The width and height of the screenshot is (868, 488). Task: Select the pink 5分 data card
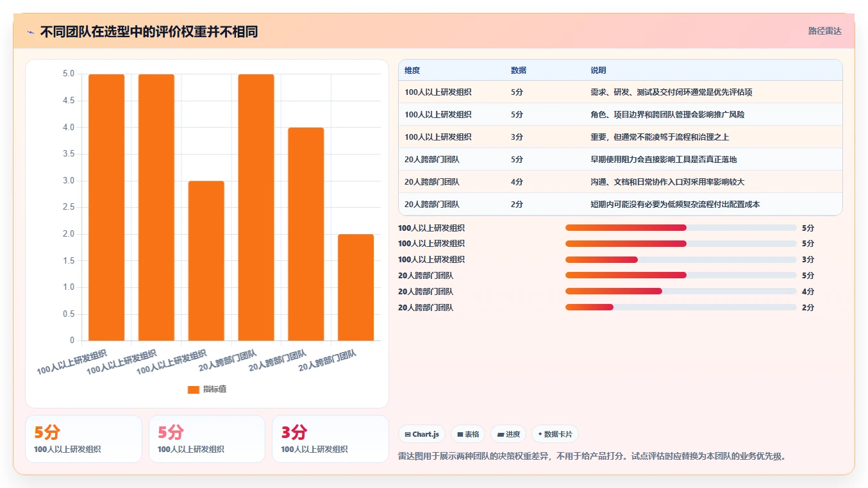(207, 439)
